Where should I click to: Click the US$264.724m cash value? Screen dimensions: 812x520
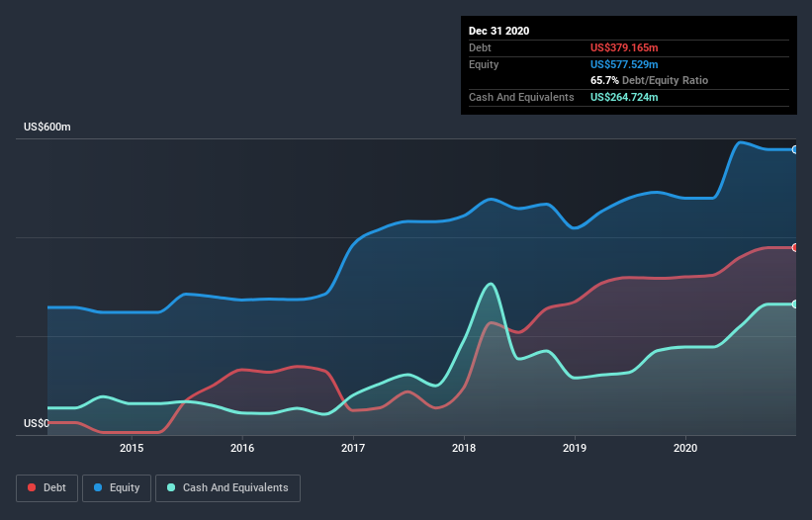624,97
